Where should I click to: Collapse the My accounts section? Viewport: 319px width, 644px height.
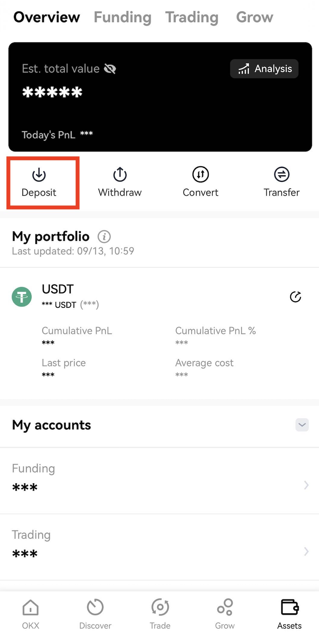302,425
